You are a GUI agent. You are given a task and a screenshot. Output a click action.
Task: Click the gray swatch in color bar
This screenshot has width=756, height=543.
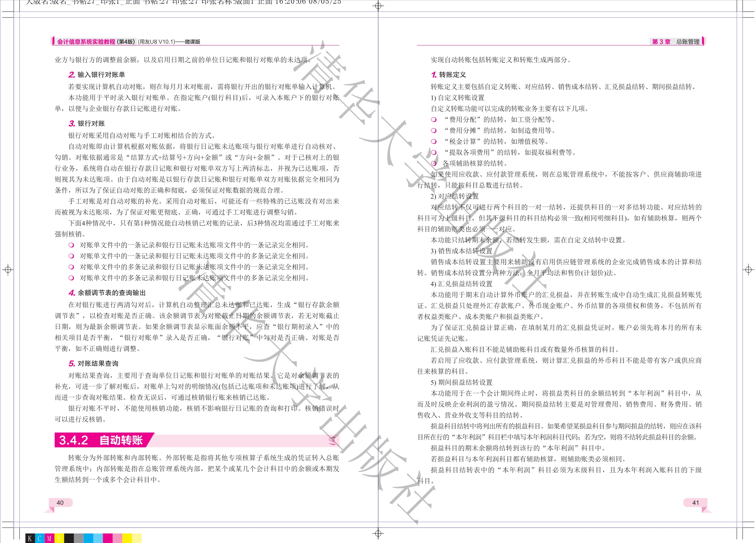(x=78, y=538)
